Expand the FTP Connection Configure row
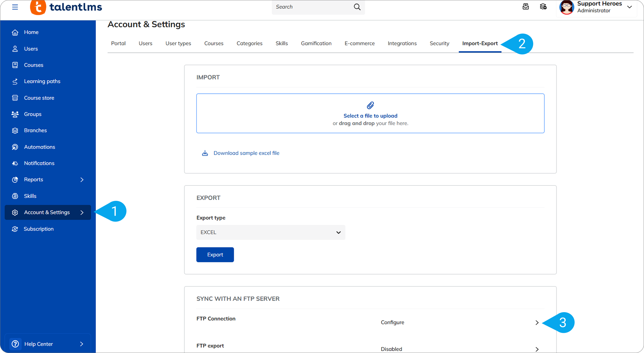The width and height of the screenshot is (644, 353). pos(537,323)
